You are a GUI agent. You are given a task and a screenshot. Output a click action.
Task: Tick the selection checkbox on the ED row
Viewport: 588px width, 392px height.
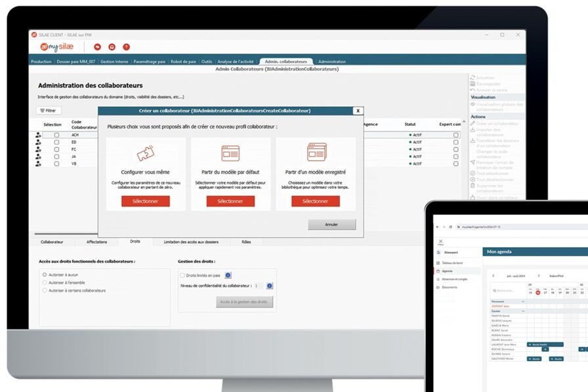(x=56, y=142)
